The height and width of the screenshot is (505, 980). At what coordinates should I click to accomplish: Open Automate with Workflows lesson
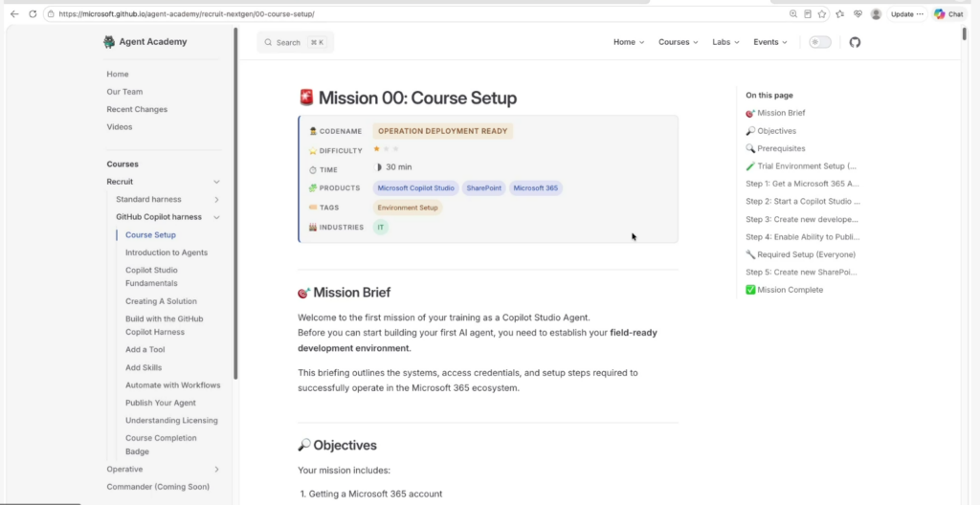pyautogui.click(x=172, y=385)
